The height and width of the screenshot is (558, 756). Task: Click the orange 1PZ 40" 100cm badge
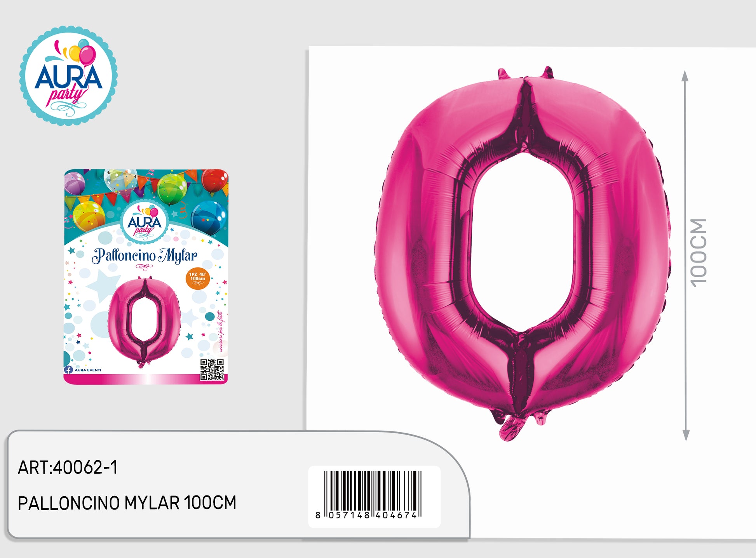[198, 278]
